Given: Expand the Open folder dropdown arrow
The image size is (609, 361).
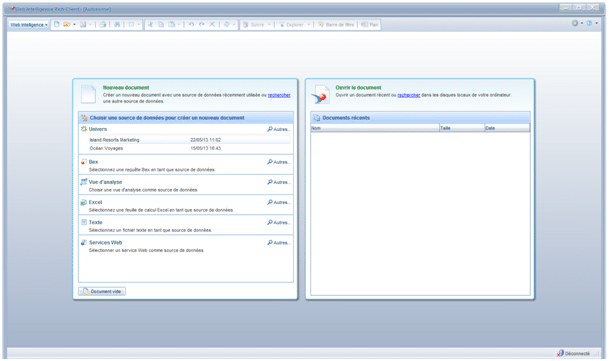Looking at the screenshot, I should tap(74, 24).
